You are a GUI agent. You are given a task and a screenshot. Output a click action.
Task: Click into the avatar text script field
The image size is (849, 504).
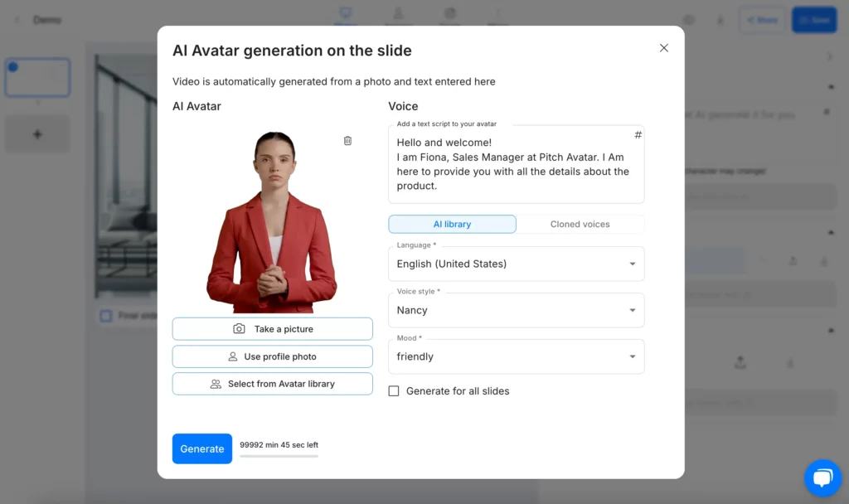pos(516,165)
